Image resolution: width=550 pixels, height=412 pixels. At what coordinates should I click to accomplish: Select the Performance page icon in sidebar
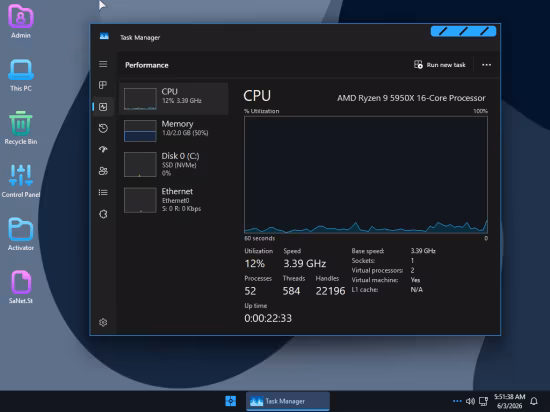[x=103, y=107]
